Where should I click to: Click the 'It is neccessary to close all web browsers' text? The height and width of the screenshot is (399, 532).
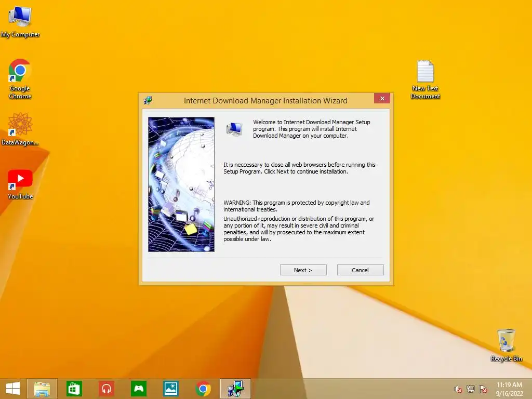coord(299,168)
